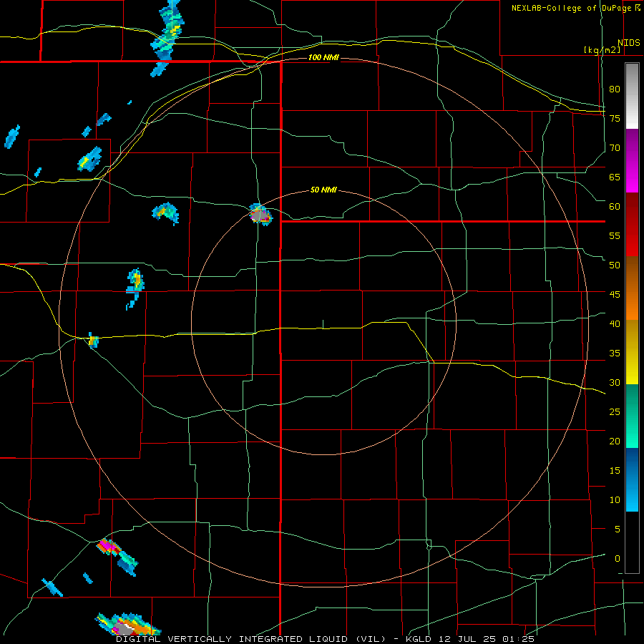Click the NIDS label

click(x=628, y=43)
